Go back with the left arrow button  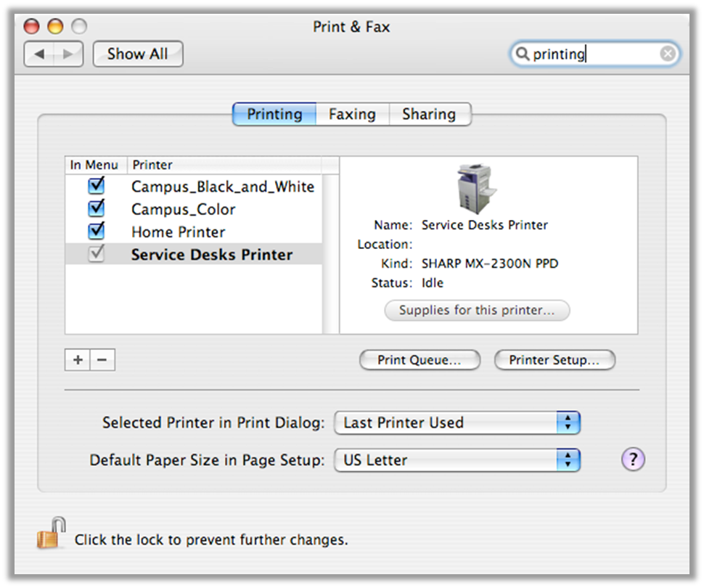pyautogui.click(x=40, y=54)
